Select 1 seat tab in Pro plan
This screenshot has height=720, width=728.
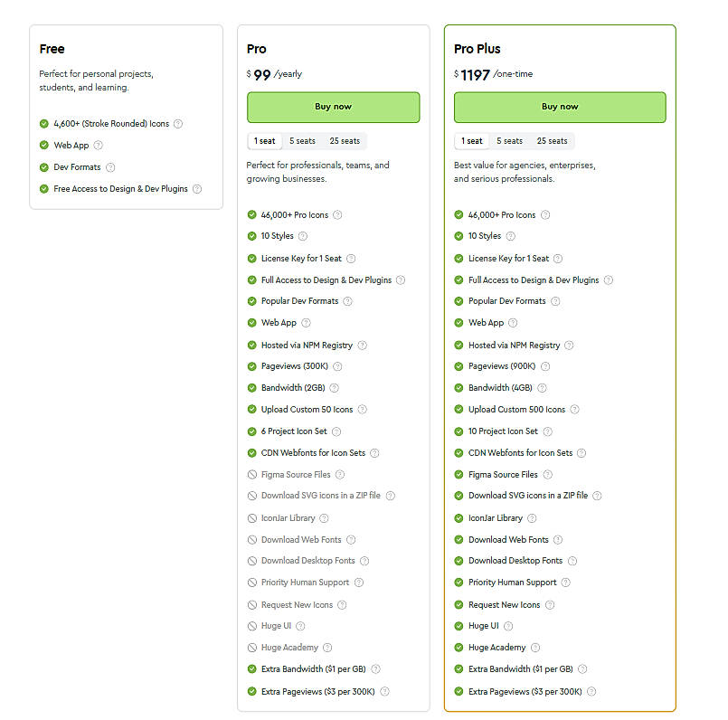(265, 141)
